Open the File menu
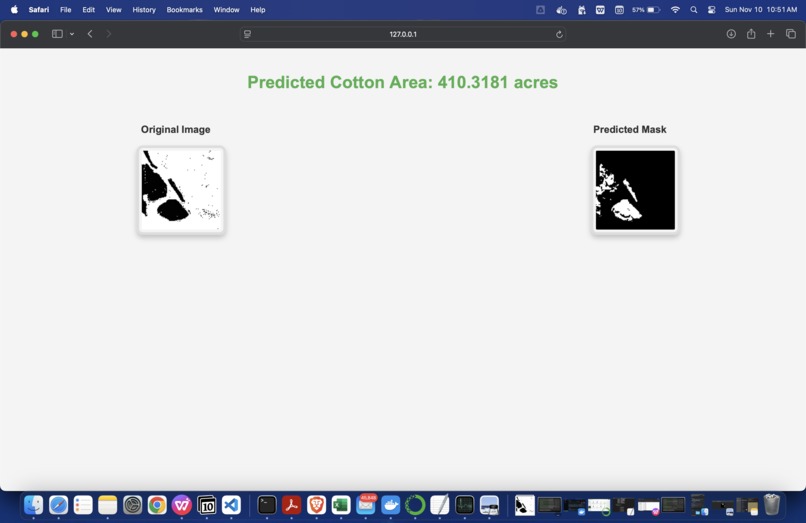Viewport: 806px width, 523px height. coord(65,10)
